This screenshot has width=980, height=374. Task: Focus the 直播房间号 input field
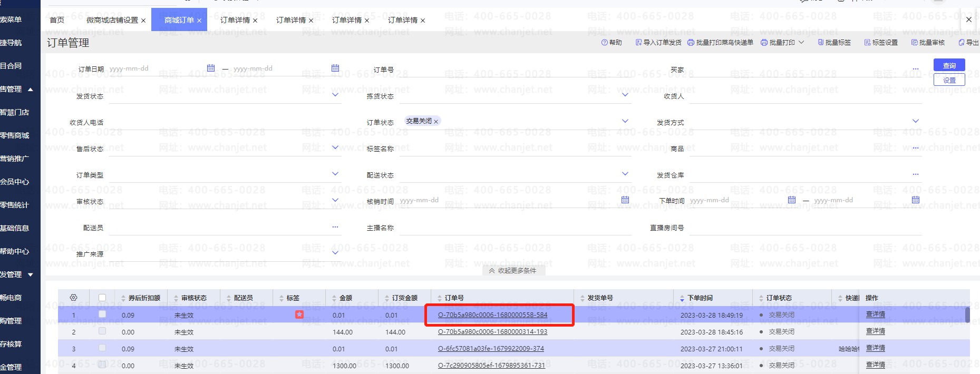806,227
